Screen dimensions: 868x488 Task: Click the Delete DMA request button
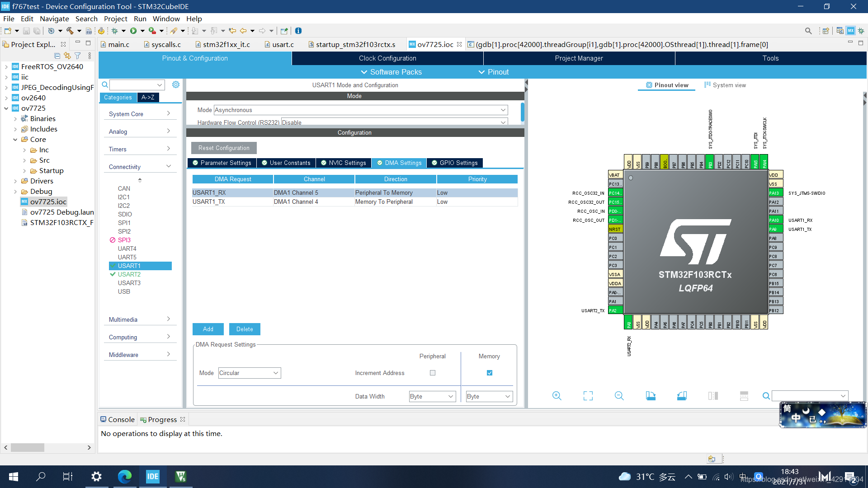245,329
